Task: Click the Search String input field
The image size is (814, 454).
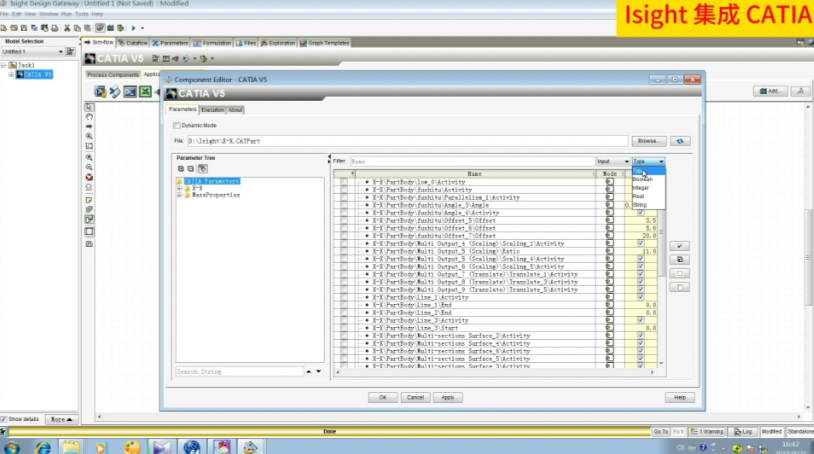Action: coord(238,371)
